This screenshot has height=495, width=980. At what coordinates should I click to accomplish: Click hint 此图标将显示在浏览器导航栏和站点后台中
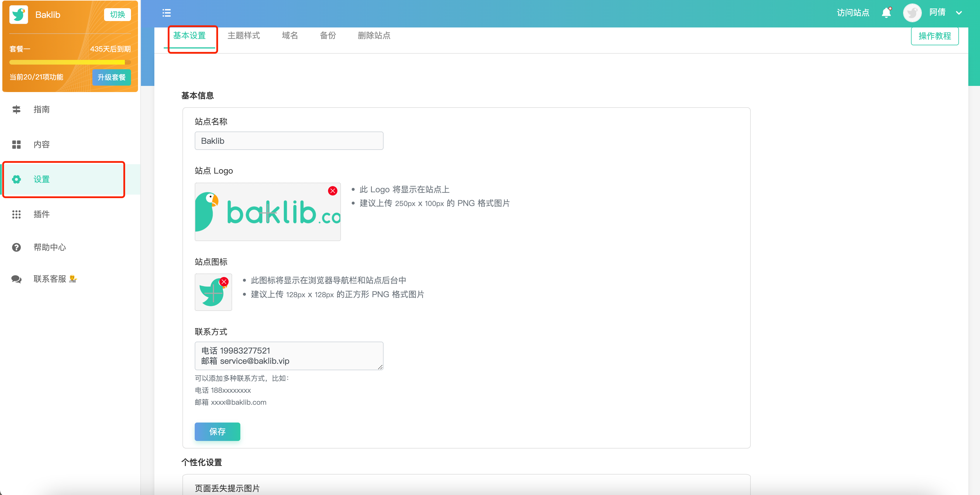(328, 280)
